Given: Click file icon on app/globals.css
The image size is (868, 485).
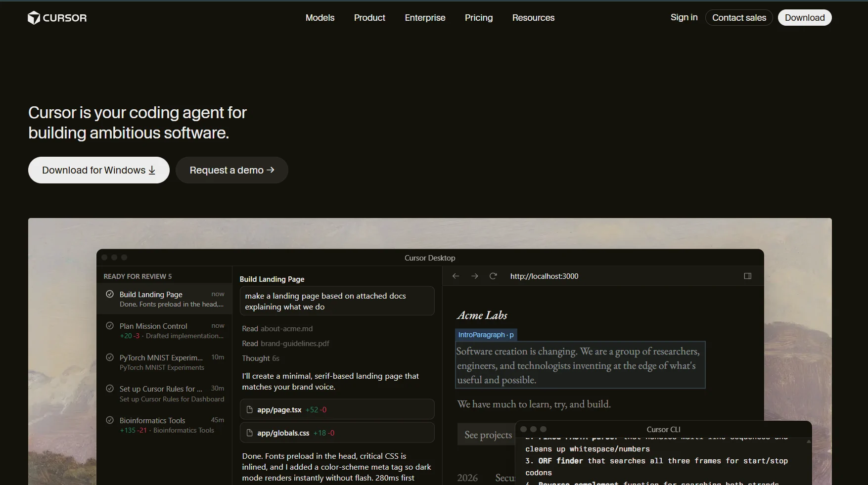Looking at the screenshot, I should (x=250, y=433).
